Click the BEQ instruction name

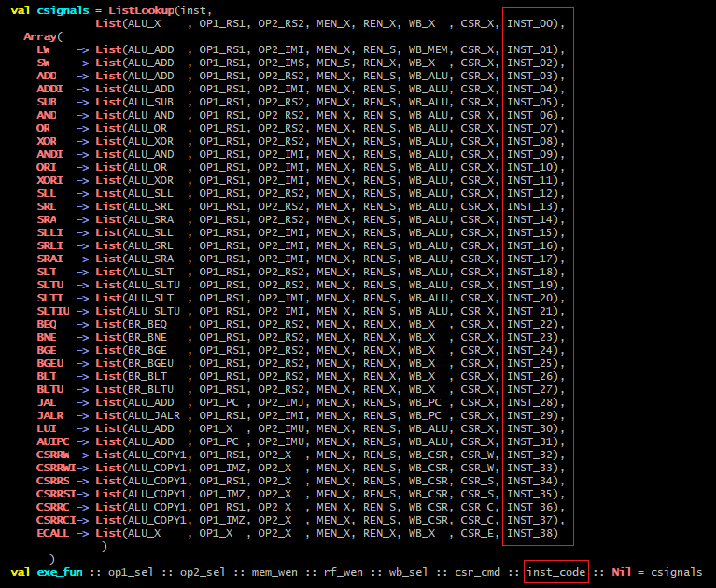tap(47, 324)
